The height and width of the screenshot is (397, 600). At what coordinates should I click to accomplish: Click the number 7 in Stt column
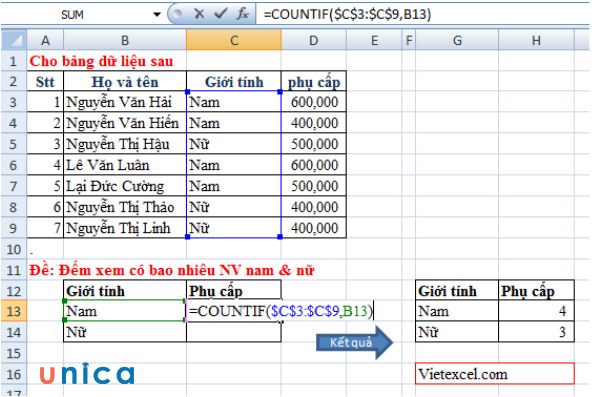click(45, 228)
